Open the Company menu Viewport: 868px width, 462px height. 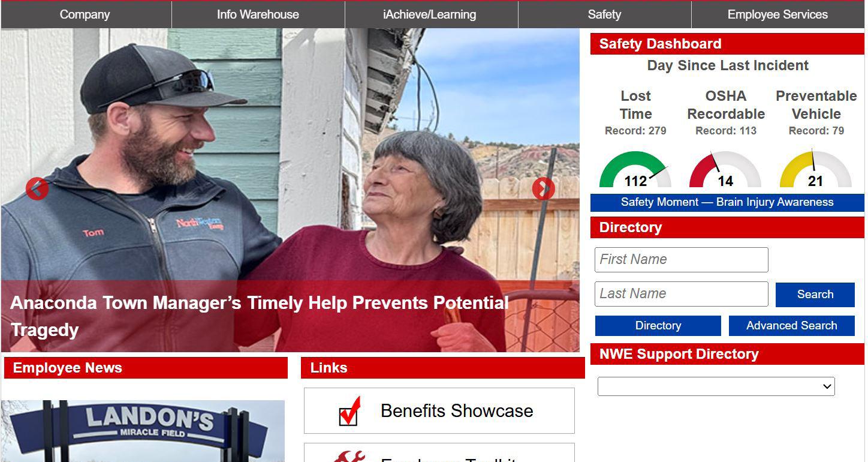[85, 14]
